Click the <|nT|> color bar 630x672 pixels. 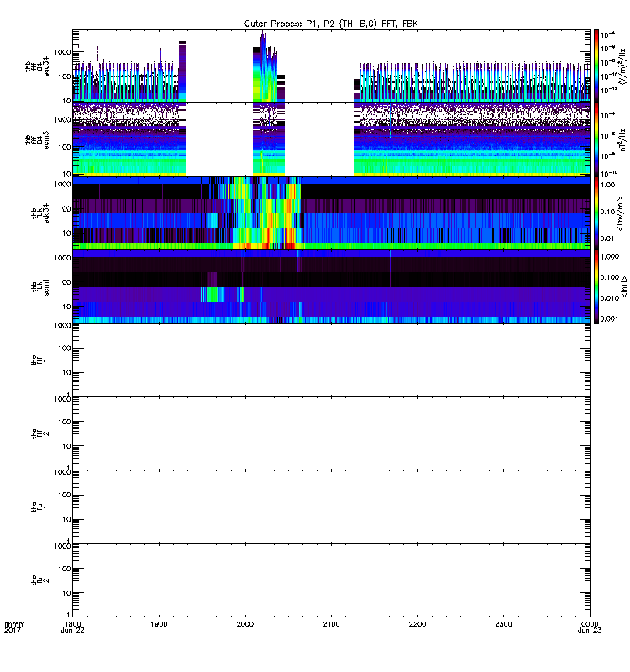[596, 286]
